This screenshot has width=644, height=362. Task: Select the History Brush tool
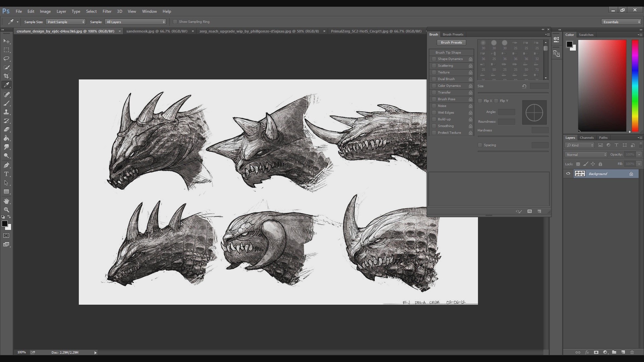(x=6, y=121)
